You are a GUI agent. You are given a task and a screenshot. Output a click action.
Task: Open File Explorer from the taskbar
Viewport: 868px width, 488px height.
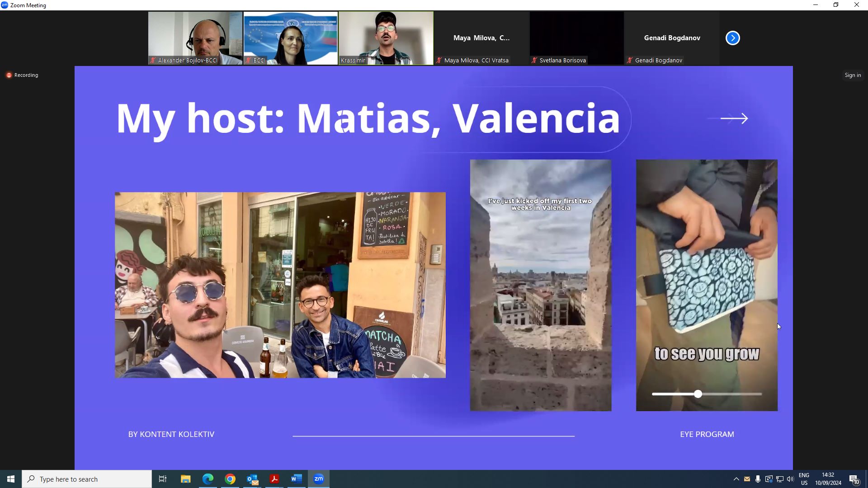pyautogui.click(x=185, y=479)
